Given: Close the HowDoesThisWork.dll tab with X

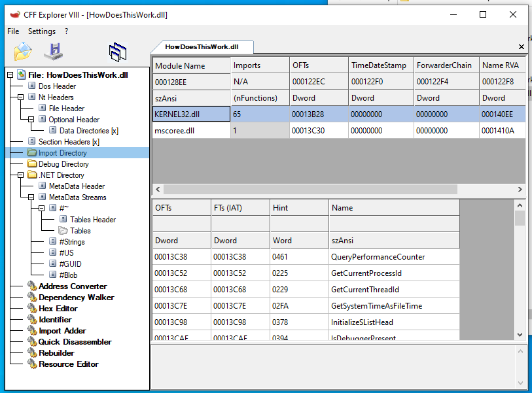Looking at the screenshot, I should pos(522,47).
